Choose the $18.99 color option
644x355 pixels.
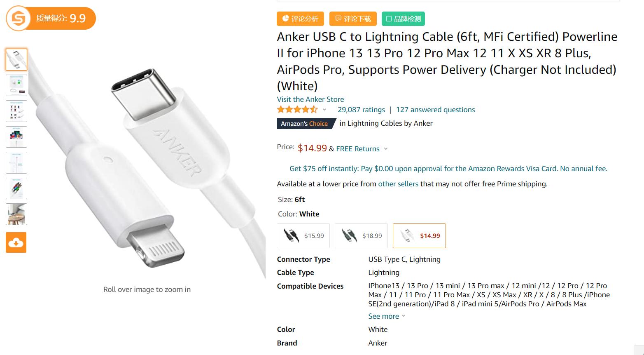point(361,236)
